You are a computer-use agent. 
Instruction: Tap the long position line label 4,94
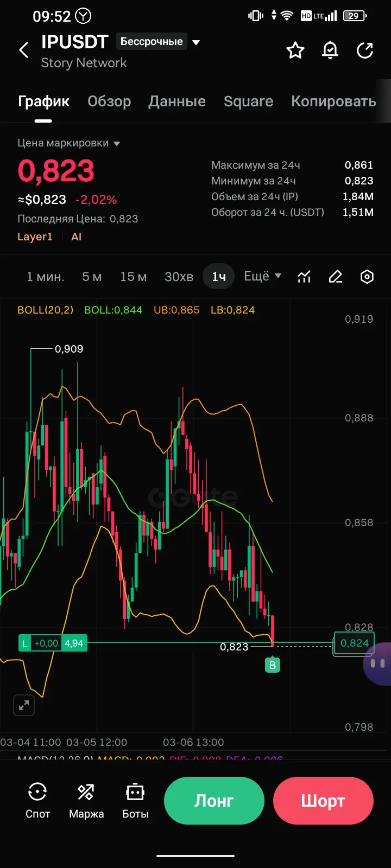(x=74, y=643)
